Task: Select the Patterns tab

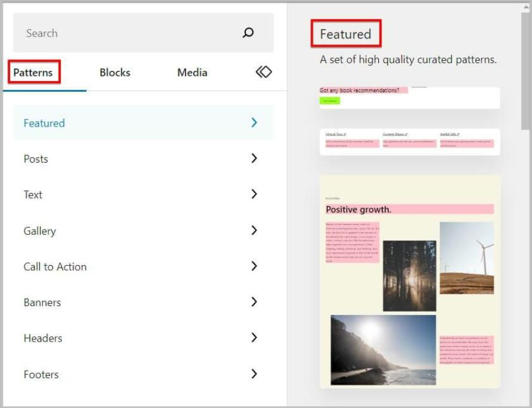Action: (x=34, y=72)
